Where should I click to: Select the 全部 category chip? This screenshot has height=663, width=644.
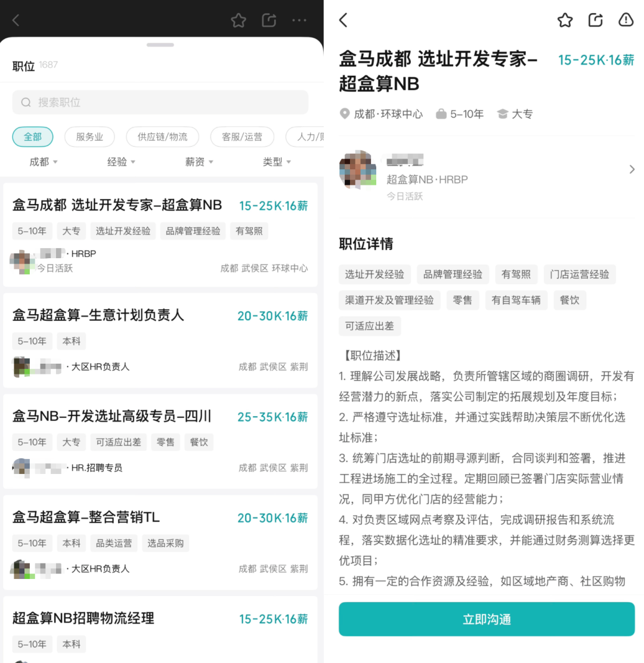[x=33, y=137]
